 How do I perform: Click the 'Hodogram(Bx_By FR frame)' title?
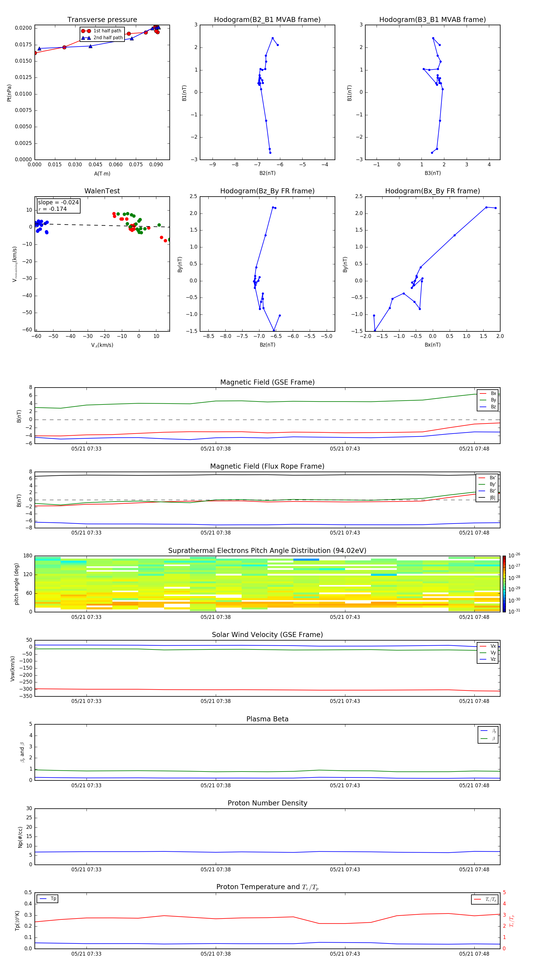pyautogui.click(x=432, y=191)
